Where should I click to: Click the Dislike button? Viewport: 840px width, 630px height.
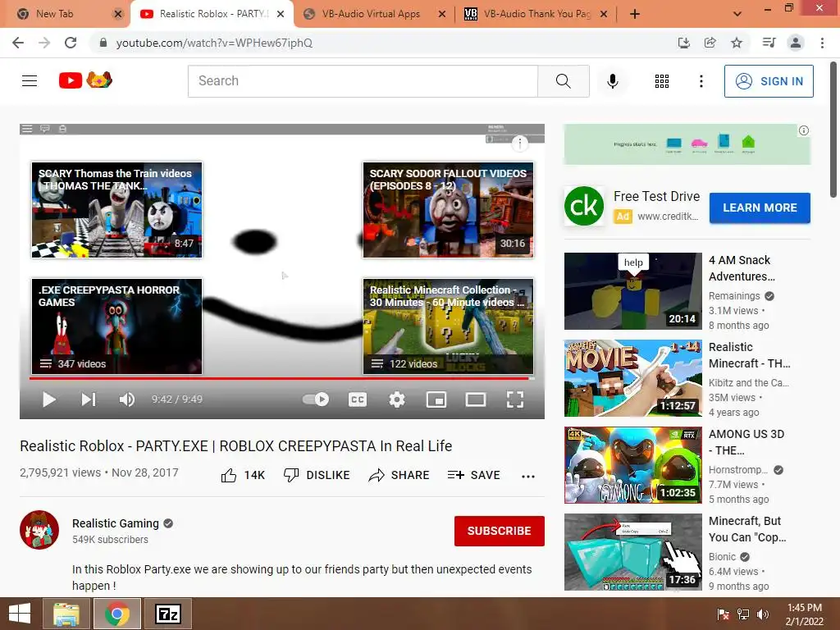317,475
